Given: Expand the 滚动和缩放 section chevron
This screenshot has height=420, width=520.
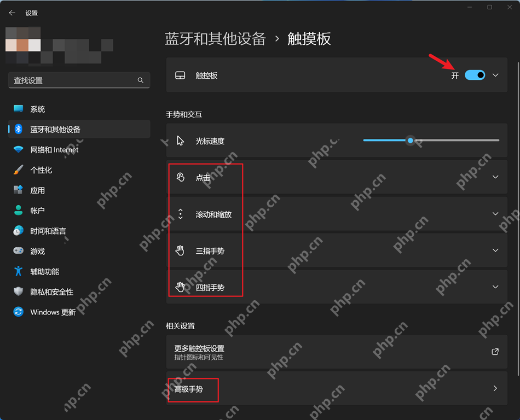Looking at the screenshot, I should 495,214.
